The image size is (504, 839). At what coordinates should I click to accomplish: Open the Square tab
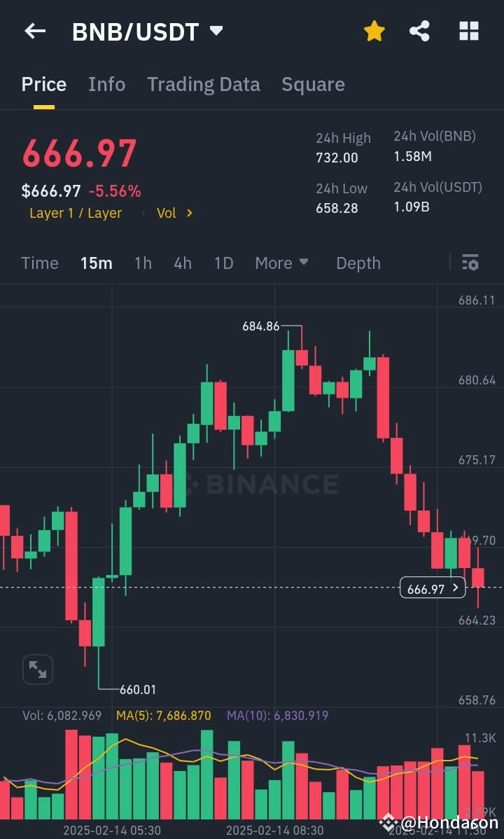tap(313, 84)
